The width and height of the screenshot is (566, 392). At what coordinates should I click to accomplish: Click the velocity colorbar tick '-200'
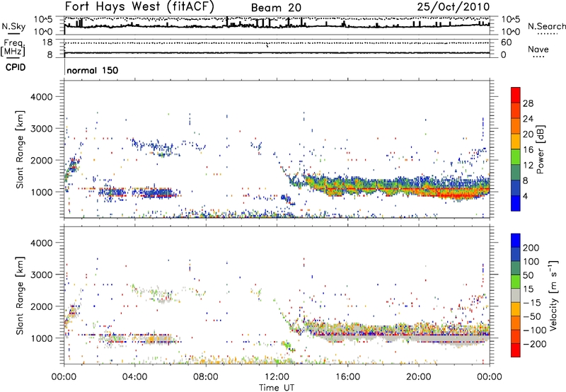pyautogui.click(x=533, y=344)
